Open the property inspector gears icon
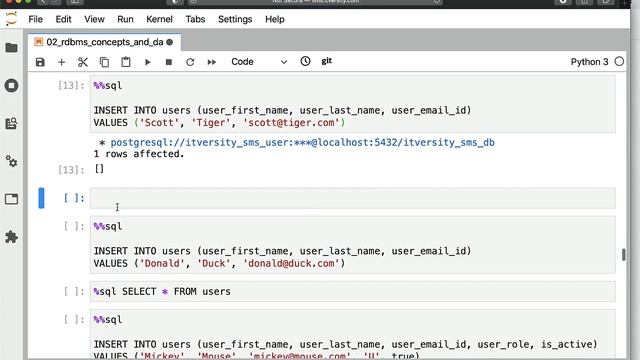640x360 pixels. (11, 162)
